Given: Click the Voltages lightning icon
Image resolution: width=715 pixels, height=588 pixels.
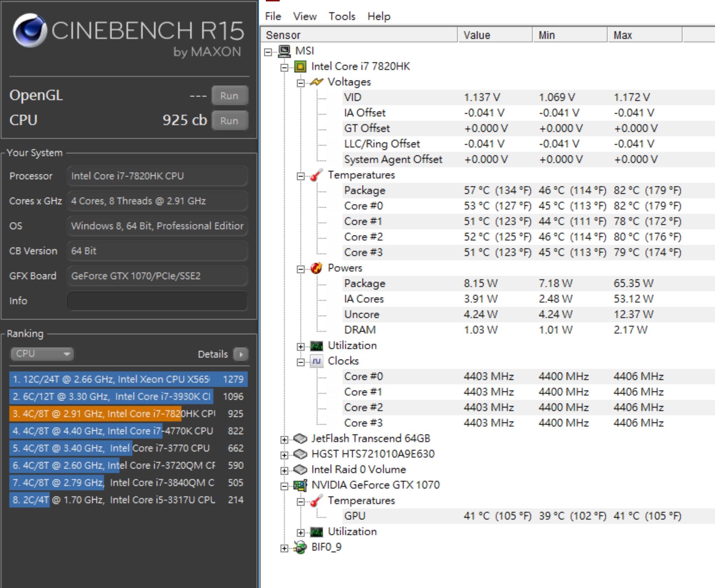Looking at the screenshot, I should pos(317,82).
